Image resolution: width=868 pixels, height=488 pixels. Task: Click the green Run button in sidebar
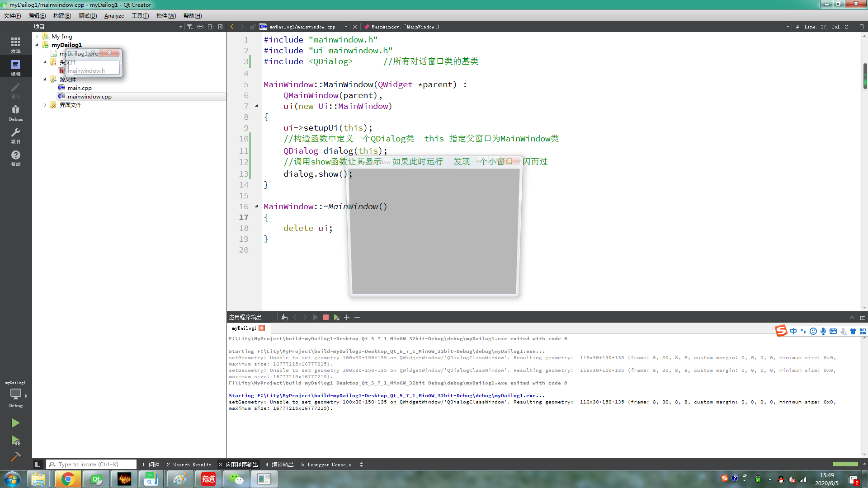(x=15, y=423)
